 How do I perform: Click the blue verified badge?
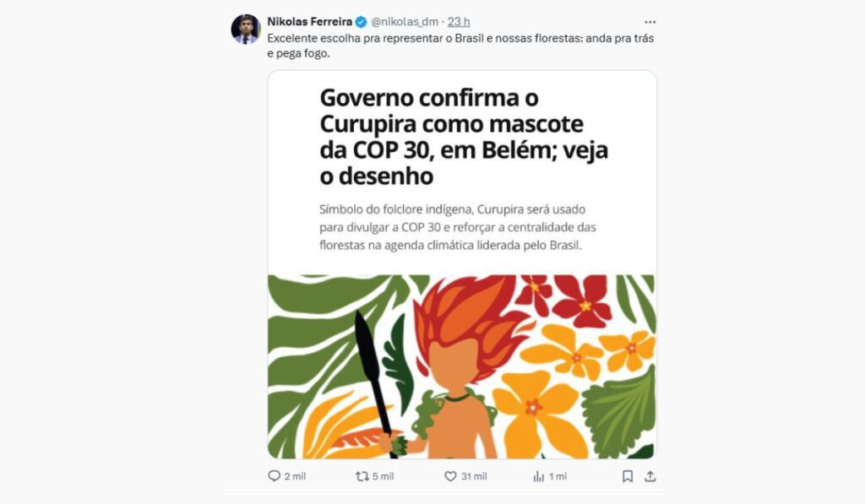pyautogui.click(x=361, y=22)
